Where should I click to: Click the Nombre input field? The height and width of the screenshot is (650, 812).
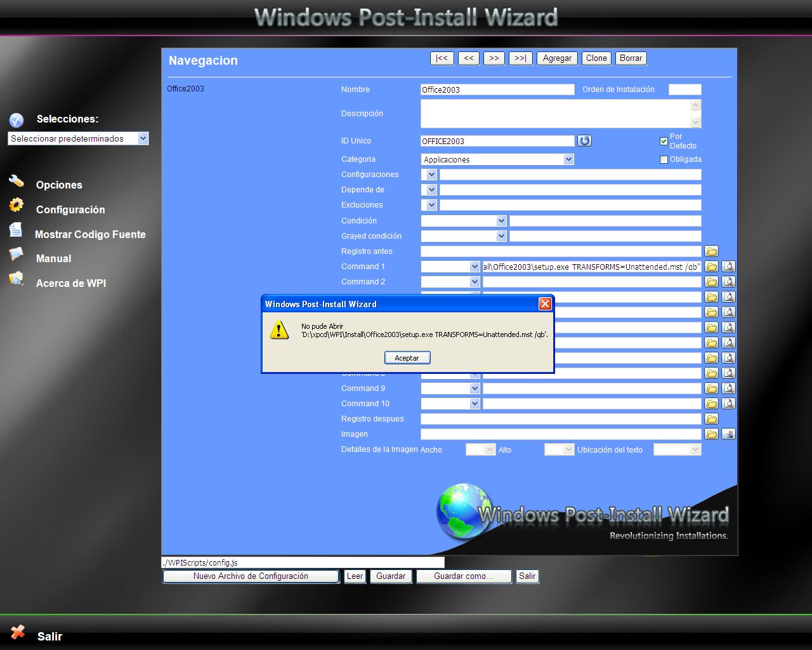tap(497, 90)
